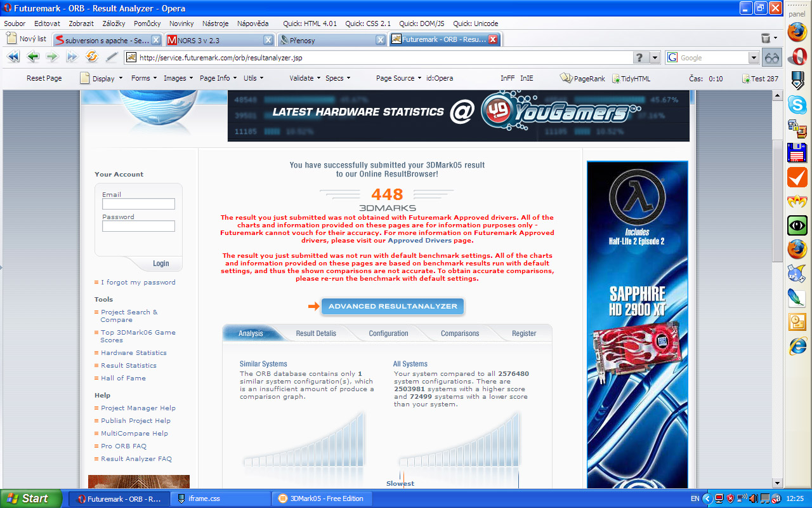Click the Fast forward navigation icon
812x508 pixels.
72,57
